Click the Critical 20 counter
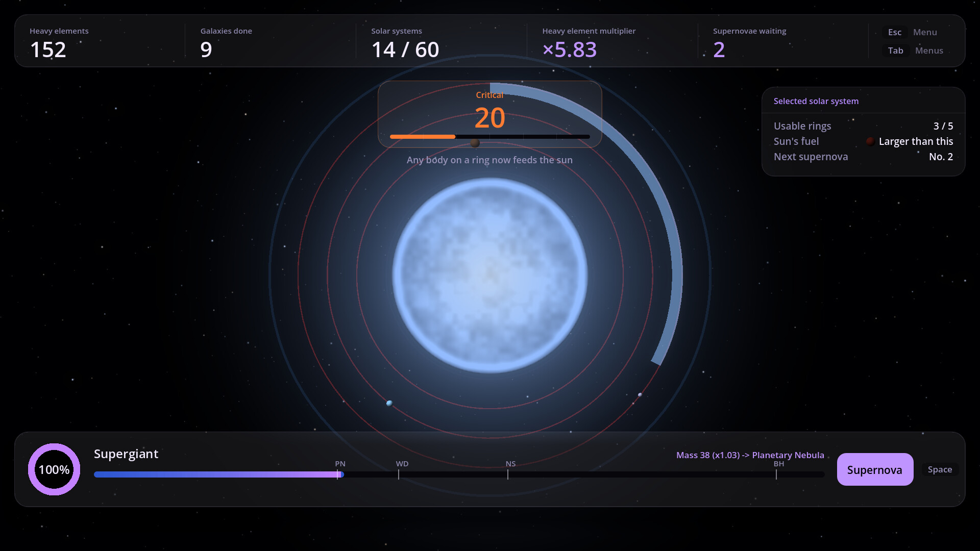The height and width of the screenshot is (551, 980). click(x=490, y=118)
